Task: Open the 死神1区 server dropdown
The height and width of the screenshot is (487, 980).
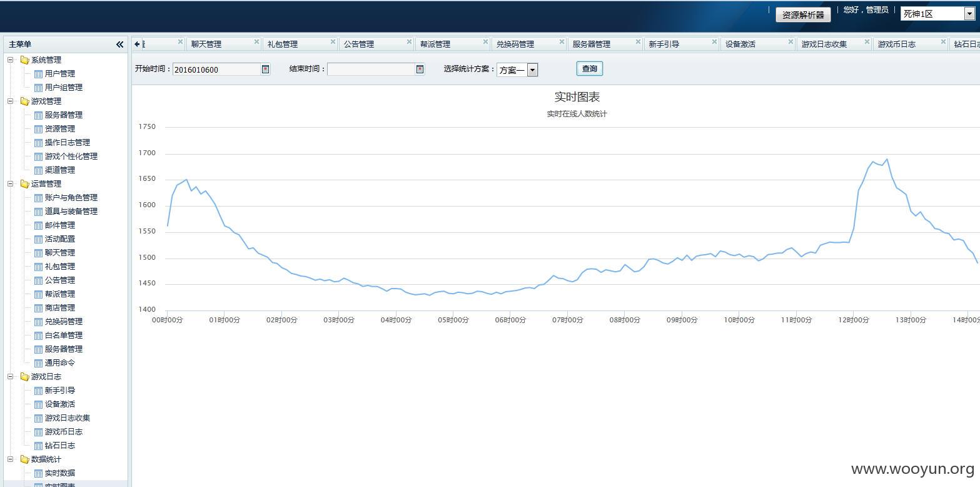Action: [x=969, y=14]
